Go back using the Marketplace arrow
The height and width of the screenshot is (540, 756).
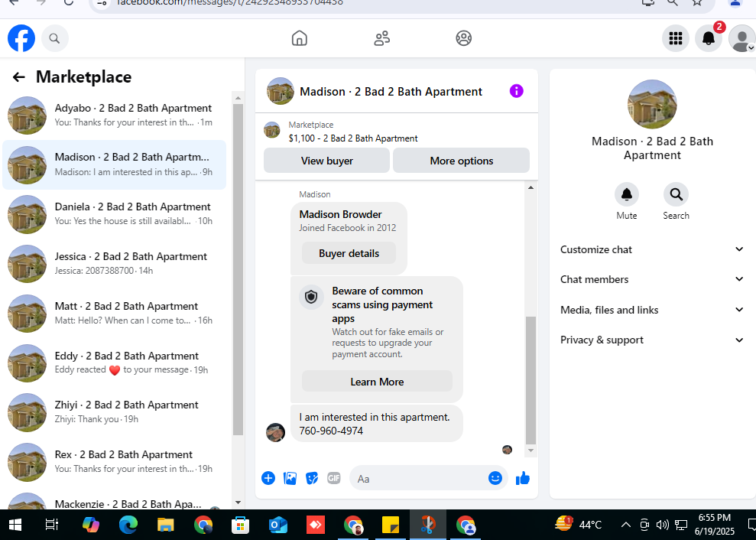(x=19, y=76)
